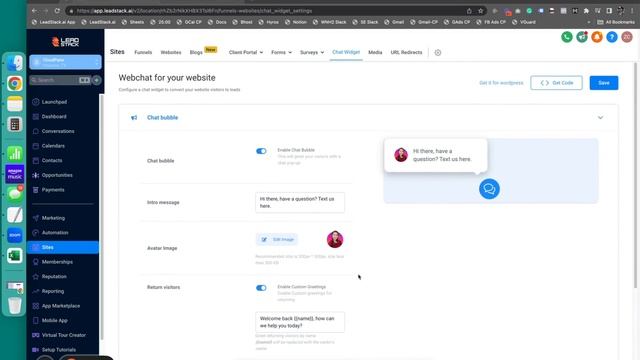Bookmark this page with the star icon
Screen dimensions: 640x360
pos(481,11)
